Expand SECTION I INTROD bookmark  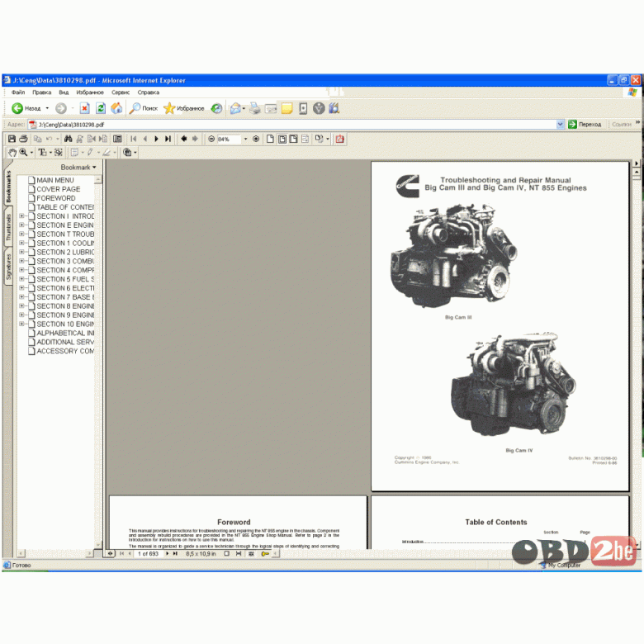click(21, 216)
